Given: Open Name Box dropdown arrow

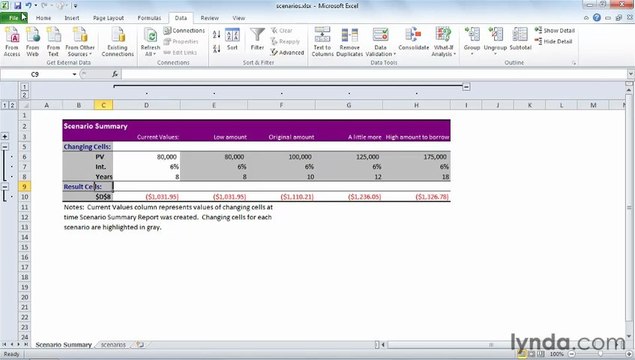Looking at the screenshot, I should (75, 74).
